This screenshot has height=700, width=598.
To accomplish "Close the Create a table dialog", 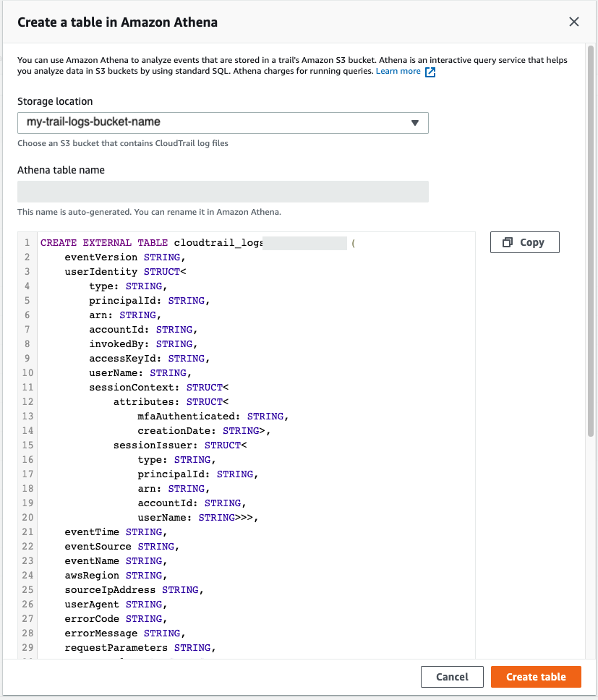I will [x=574, y=22].
